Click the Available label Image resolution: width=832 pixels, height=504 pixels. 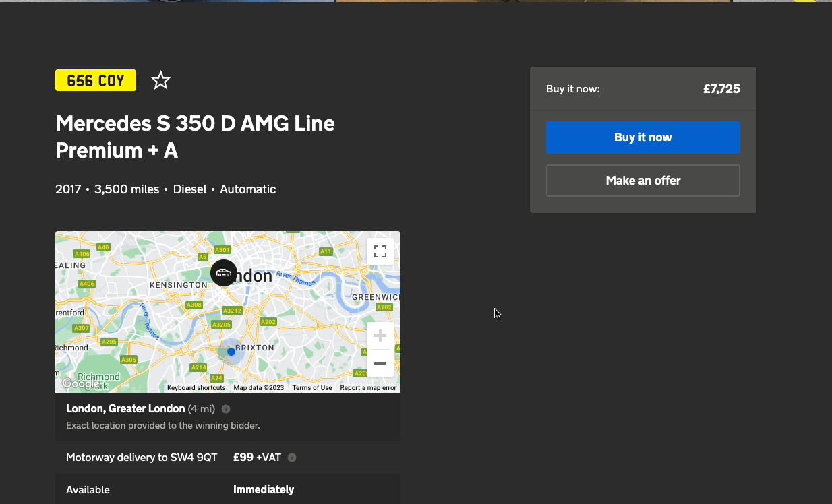pos(88,490)
